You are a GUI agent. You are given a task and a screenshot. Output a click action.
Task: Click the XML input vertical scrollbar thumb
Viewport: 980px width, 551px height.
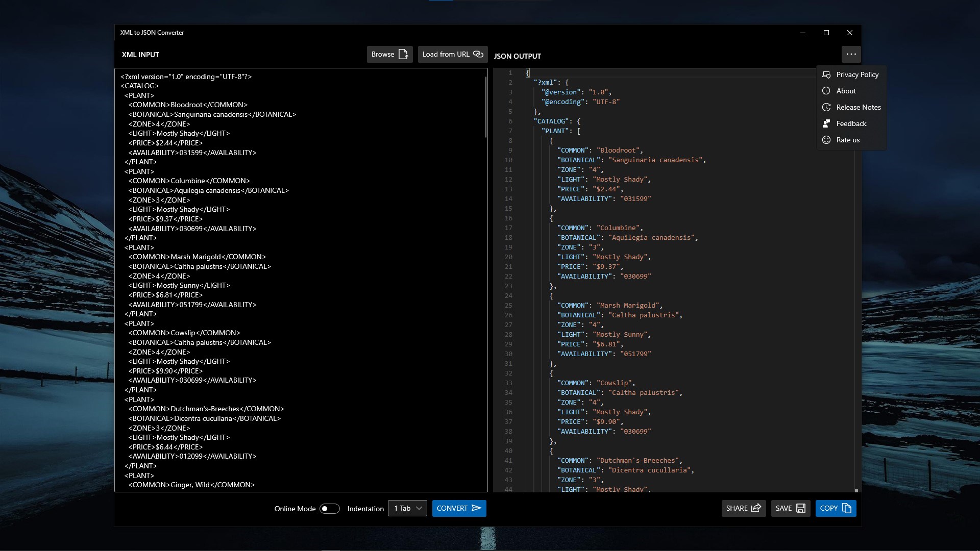coord(485,107)
